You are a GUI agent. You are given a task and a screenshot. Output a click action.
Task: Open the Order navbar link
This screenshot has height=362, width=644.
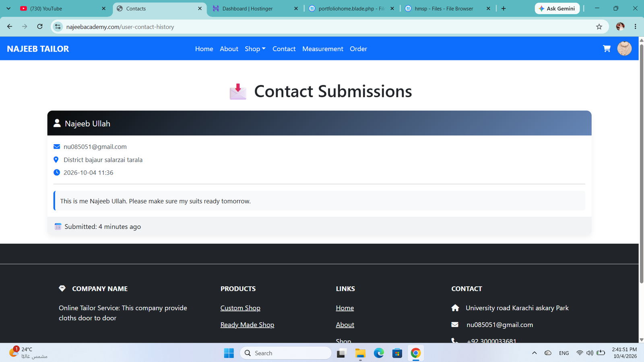358,49
